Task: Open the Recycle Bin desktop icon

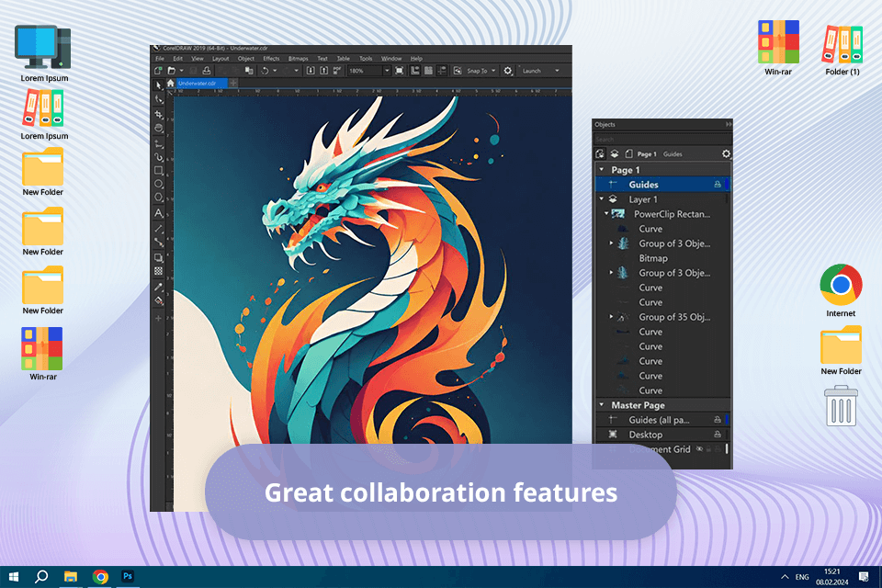Action: 841,405
